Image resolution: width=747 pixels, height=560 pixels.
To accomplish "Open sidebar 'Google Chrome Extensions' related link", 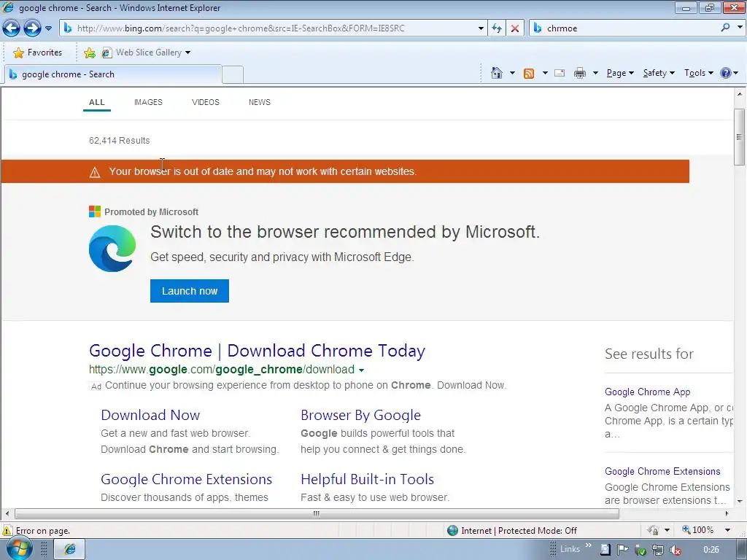I will 662,472.
